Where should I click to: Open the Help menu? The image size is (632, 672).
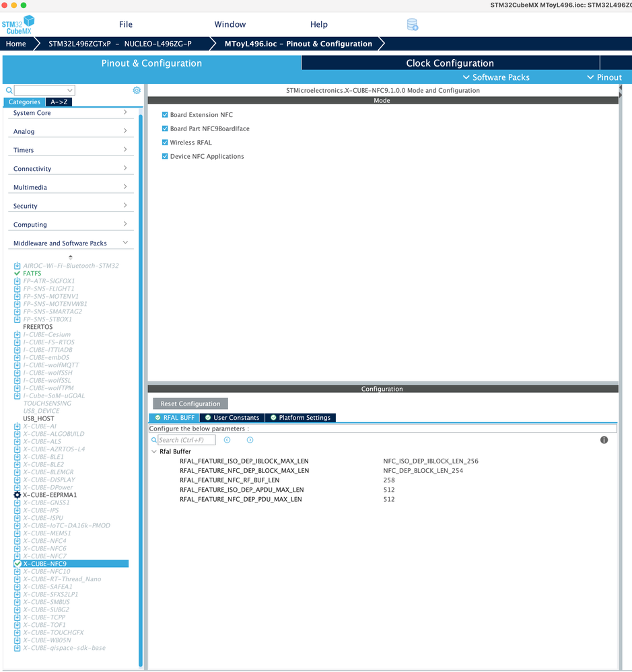tap(318, 24)
